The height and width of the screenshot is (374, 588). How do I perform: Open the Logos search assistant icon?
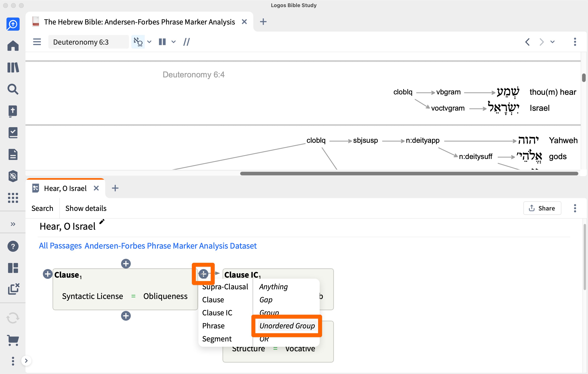pos(13,24)
